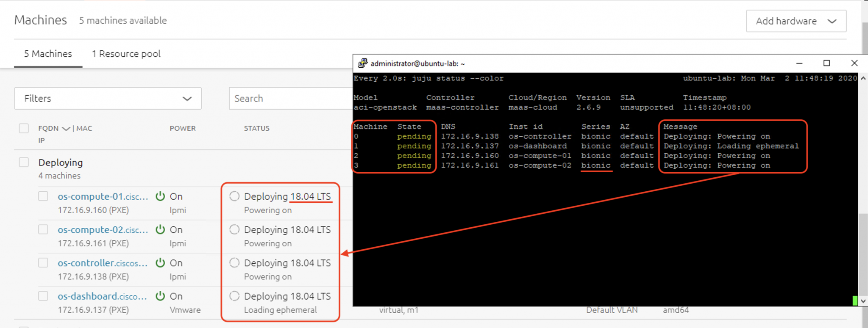Viewport: 868px width, 328px height.
Task: Switch to 5 Machines tab
Action: (x=48, y=54)
